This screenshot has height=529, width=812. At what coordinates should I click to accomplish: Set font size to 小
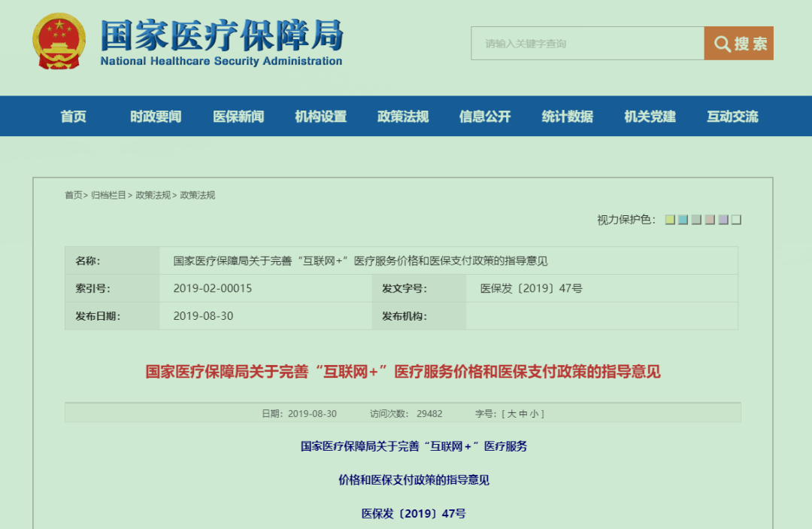click(534, 414)
